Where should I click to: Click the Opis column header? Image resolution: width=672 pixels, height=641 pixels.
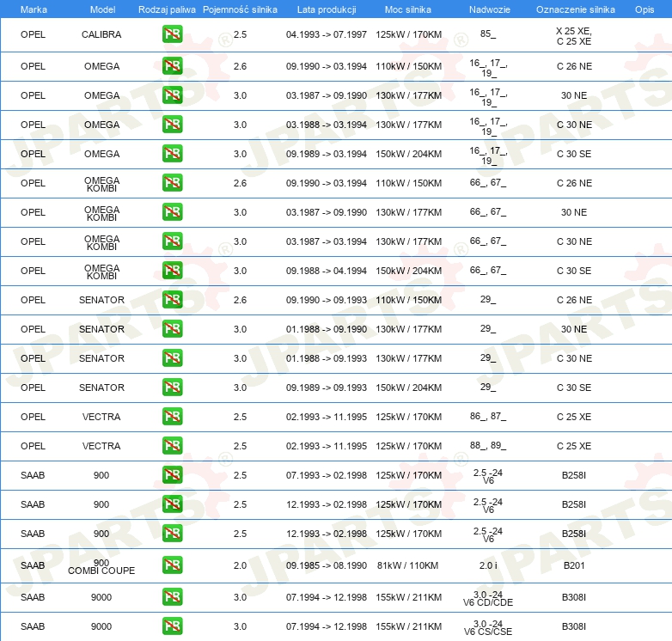(x=645, y=9)
